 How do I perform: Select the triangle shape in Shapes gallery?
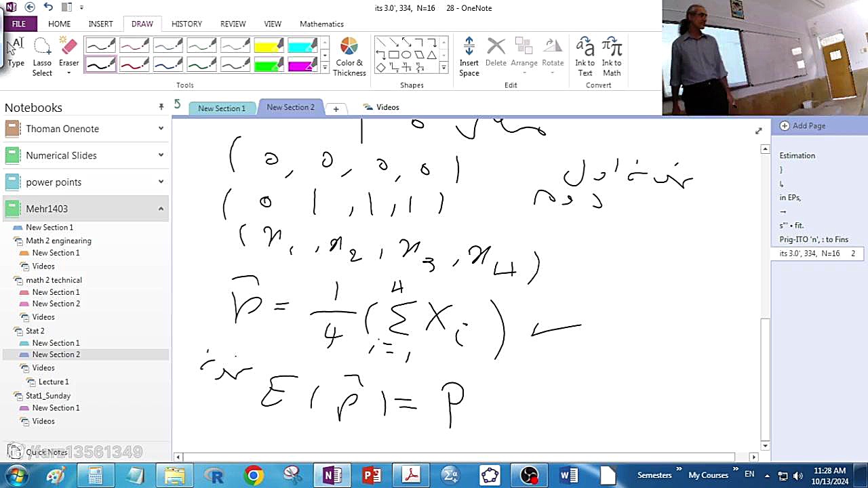[431, 55]
